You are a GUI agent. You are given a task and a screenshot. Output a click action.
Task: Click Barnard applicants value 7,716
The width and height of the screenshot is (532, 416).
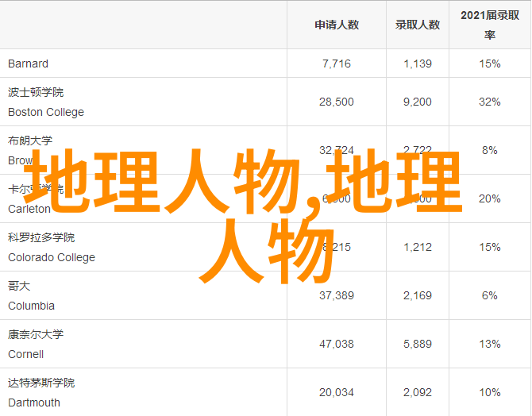click(336, 64)
